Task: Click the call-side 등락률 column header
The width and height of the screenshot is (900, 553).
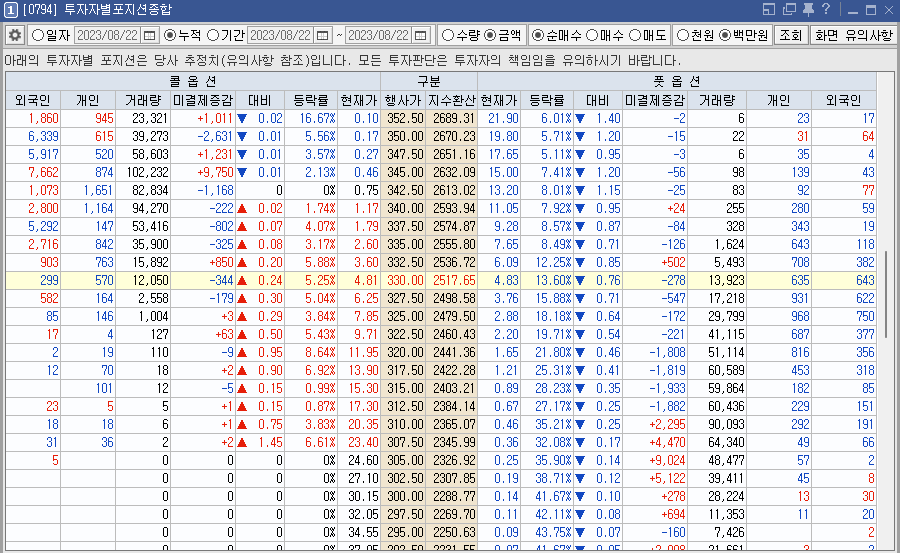Action: (311, 100)
